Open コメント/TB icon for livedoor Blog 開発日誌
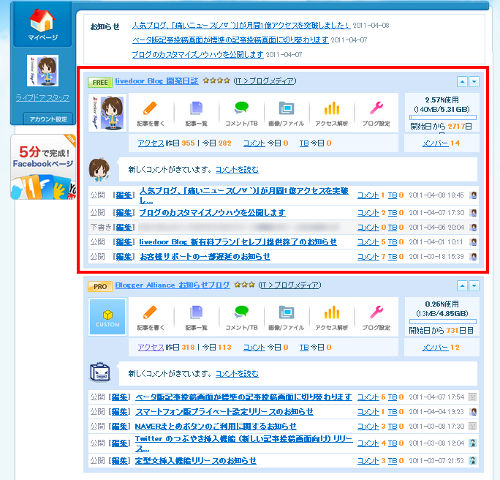Viewport: 500px width, 480px height. (x=241, y=108)
